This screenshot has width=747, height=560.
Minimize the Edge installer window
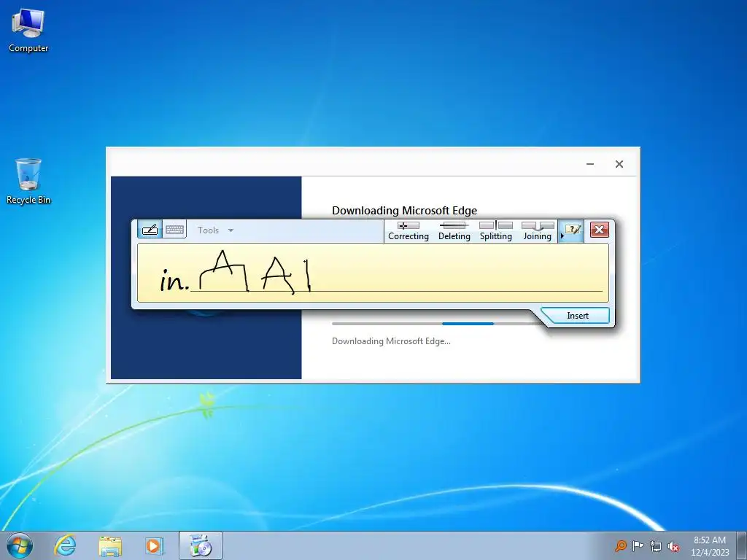click(x=590, y=164)
